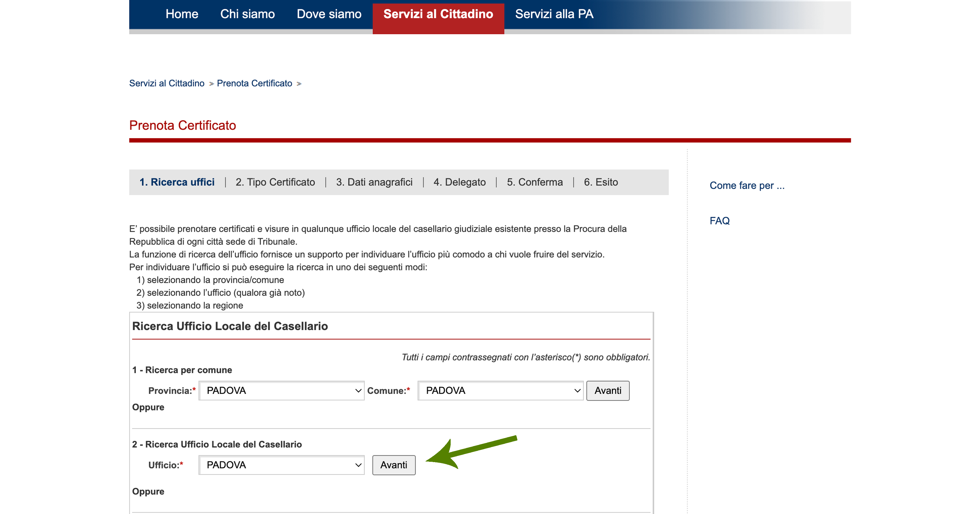Expand the Ufficio dropdown

(x=282, y=465)
